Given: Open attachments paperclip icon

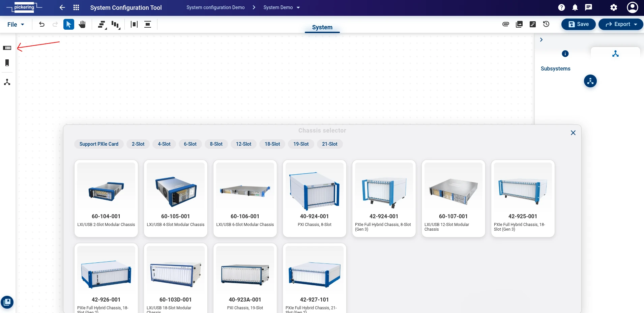Looking at the screenshot, I should (506, 24).
